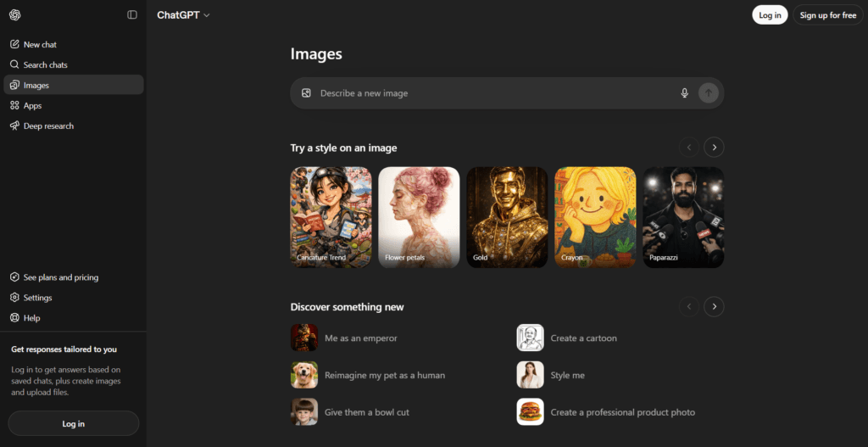868x447 pixels.
Task: Choose 'Reimagine my pet as a human'
Action: click(x=385, y=375)
